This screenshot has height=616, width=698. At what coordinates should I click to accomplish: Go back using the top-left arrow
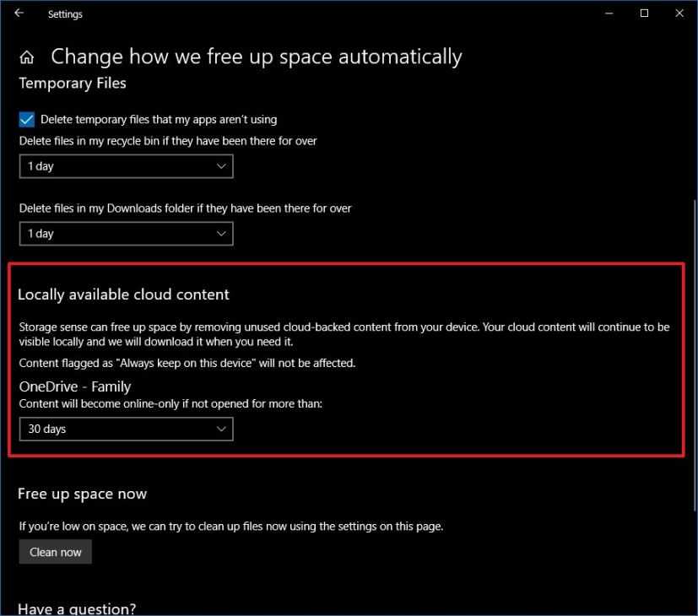click(x=19, y=14)
